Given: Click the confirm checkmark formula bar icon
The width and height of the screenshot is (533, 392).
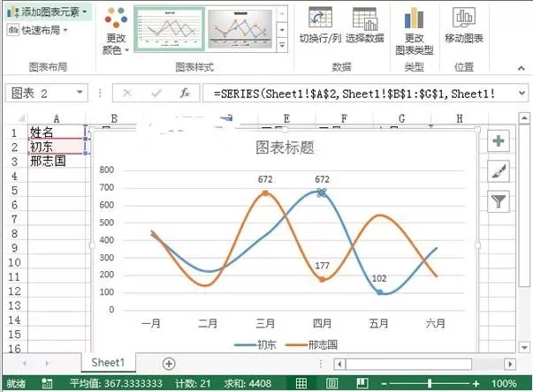Looking at the screenshot, I should coord(156,93).
